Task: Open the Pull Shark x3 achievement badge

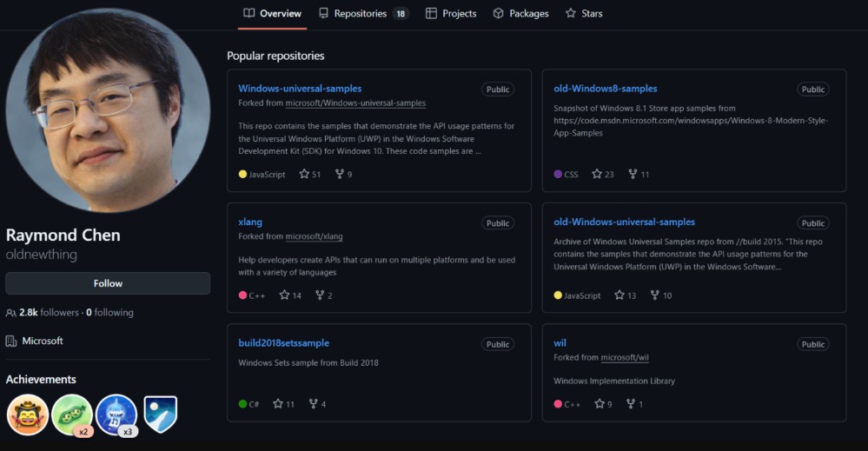Action: tap(116, 415)
